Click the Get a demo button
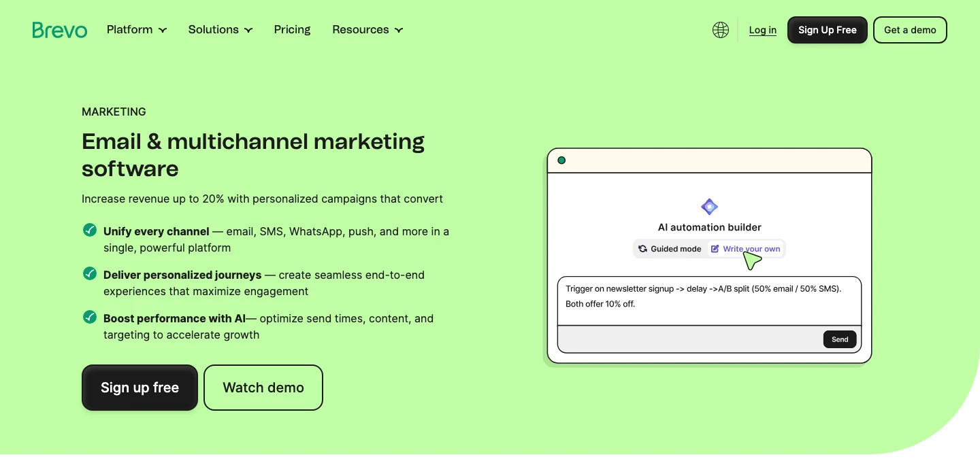980x459 pixels. point(910,30)
